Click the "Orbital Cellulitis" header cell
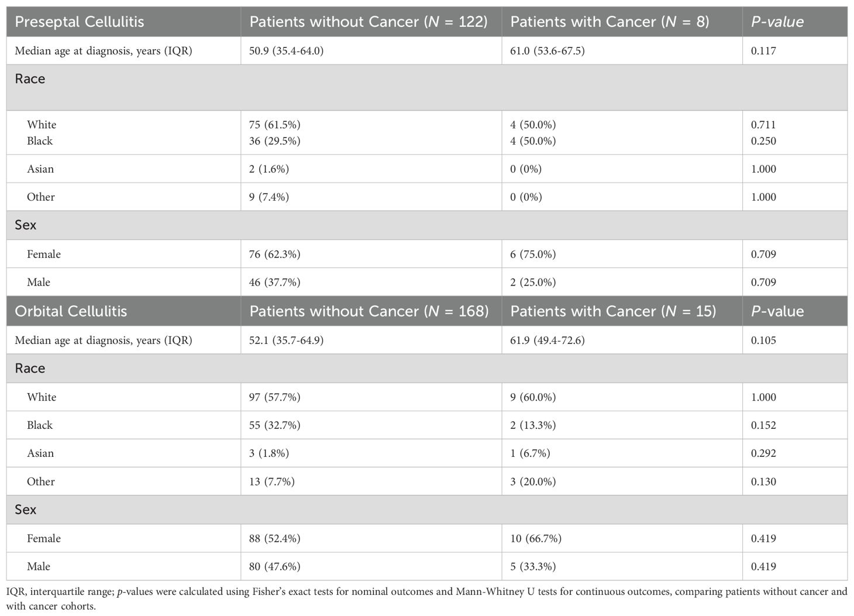Screen dimensions: 854x616 [x=71, y=311]
